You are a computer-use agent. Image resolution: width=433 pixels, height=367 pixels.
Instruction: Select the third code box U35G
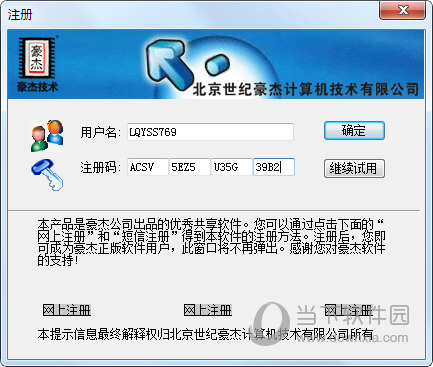(x=232, y=167)
